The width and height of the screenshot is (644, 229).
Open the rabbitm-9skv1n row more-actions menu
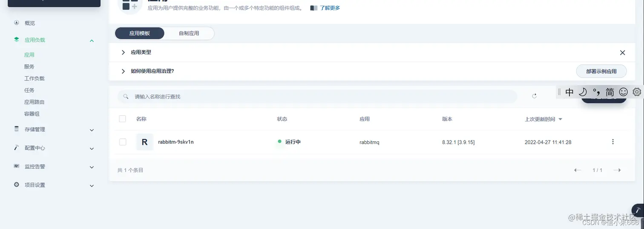tap(613, 142)
